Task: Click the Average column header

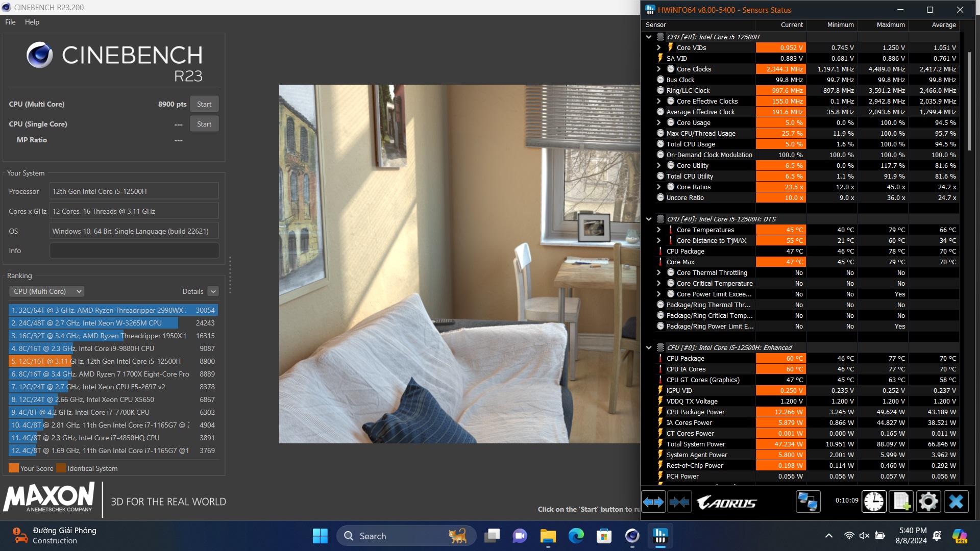Action: click(x=934, y=24)
